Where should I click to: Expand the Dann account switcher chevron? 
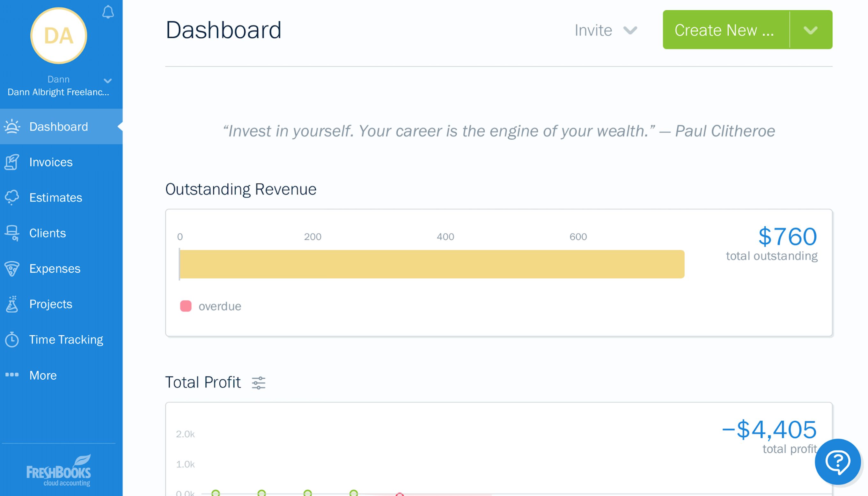pos(108,81)
